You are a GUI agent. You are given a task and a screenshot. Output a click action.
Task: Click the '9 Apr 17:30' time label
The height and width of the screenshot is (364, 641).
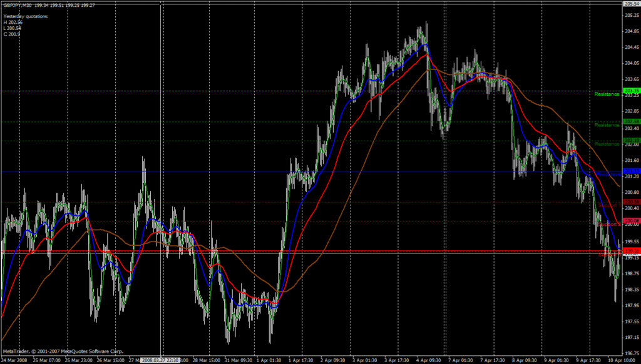click(588, 361)
